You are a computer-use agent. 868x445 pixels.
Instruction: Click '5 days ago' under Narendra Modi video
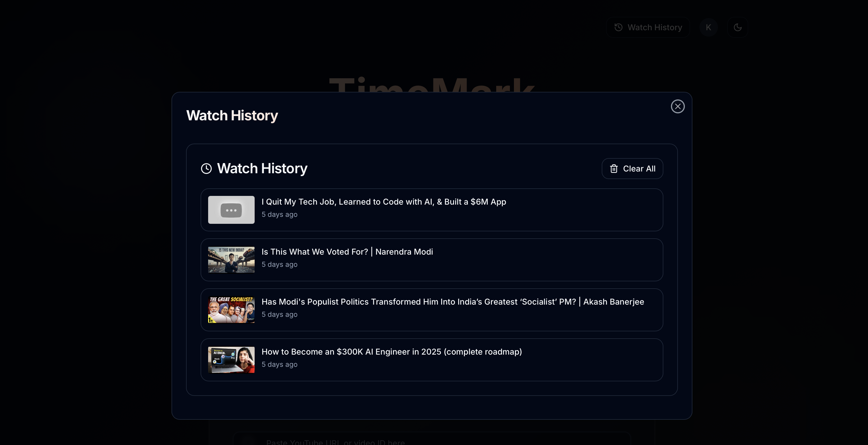tap(279, 265)
